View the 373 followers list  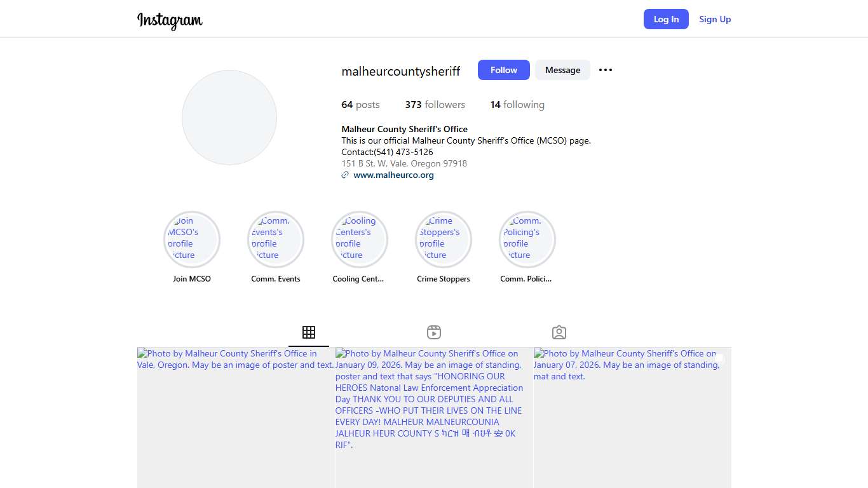pyautogui.click(x=435, y=105)
